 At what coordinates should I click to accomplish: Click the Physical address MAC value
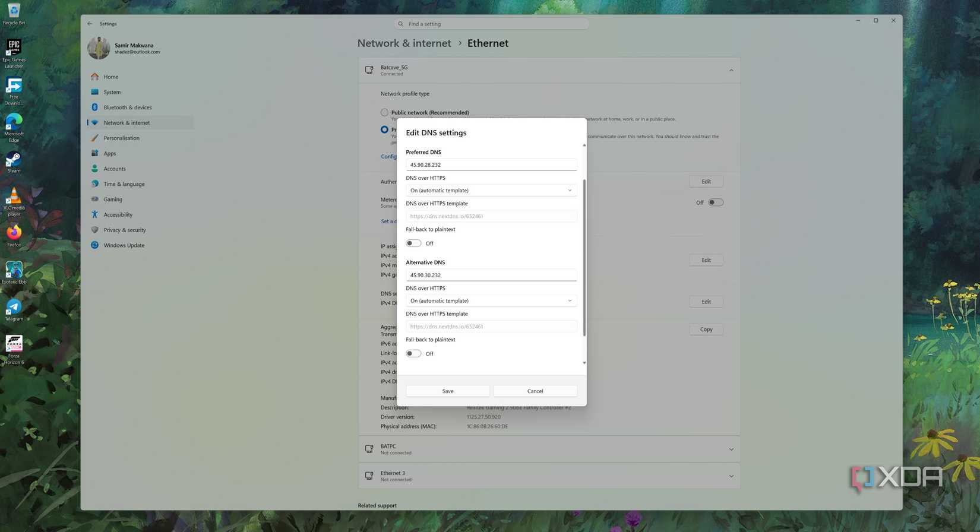pyautogui.click(x=487, y=426)
